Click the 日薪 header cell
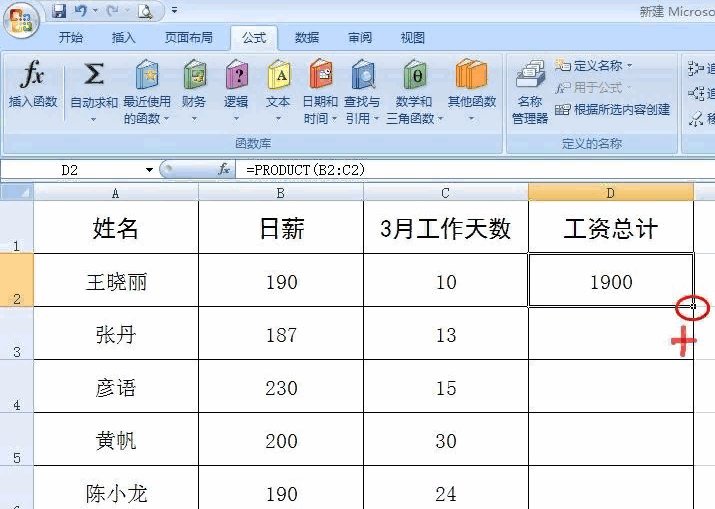715x509 pixels. point(281,227)
